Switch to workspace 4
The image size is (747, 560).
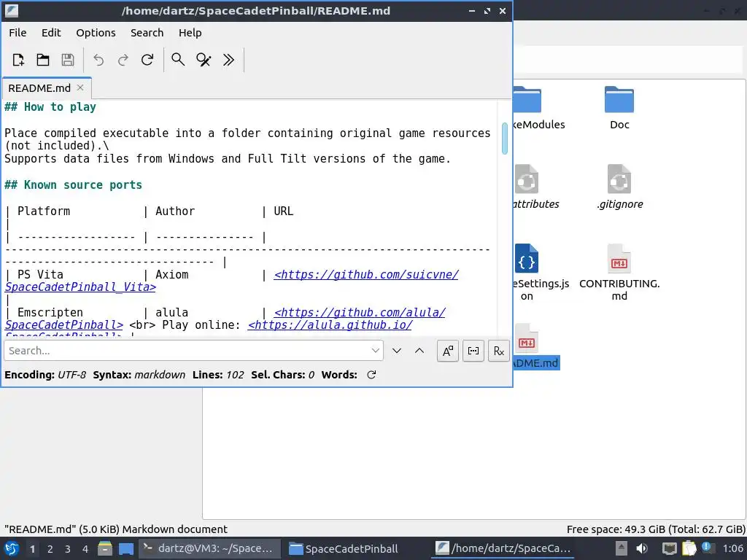tap(85, 549)
